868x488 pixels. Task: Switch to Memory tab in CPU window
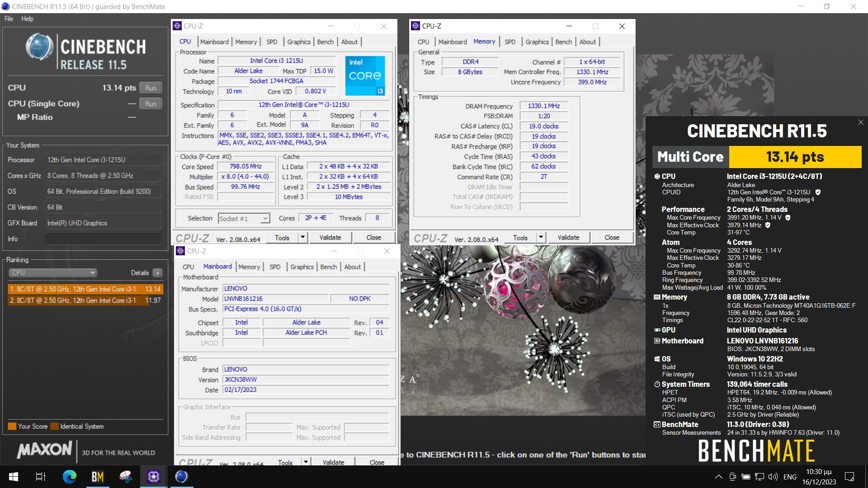point(246,42)
